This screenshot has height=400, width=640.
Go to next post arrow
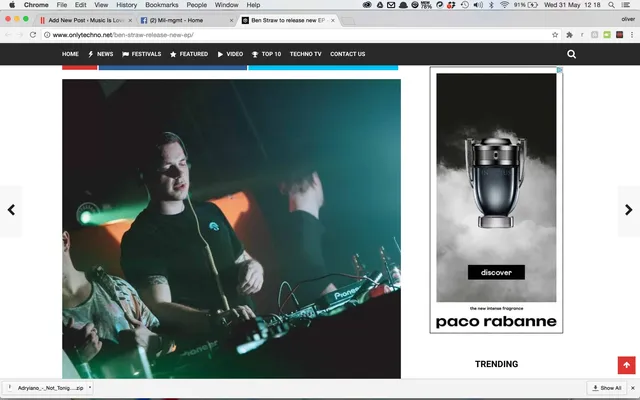pos(629,210)
